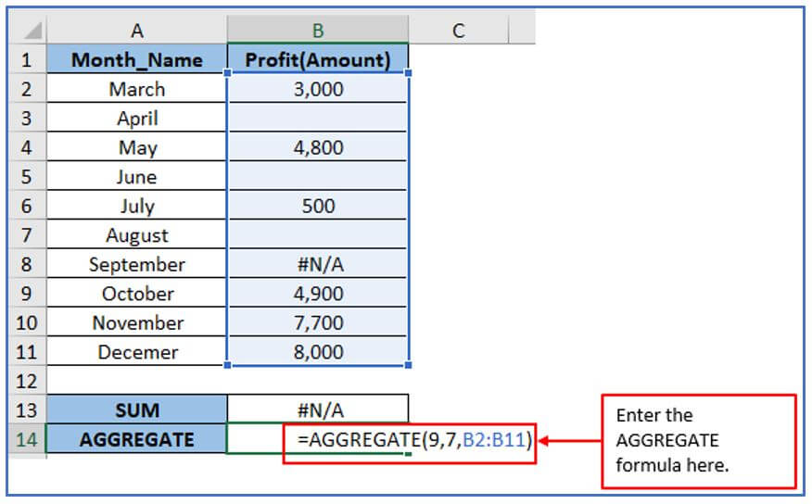This screenshot has height=504, width=812.
Task: Click the 4,800 profit cell
Action: (317, 147)
